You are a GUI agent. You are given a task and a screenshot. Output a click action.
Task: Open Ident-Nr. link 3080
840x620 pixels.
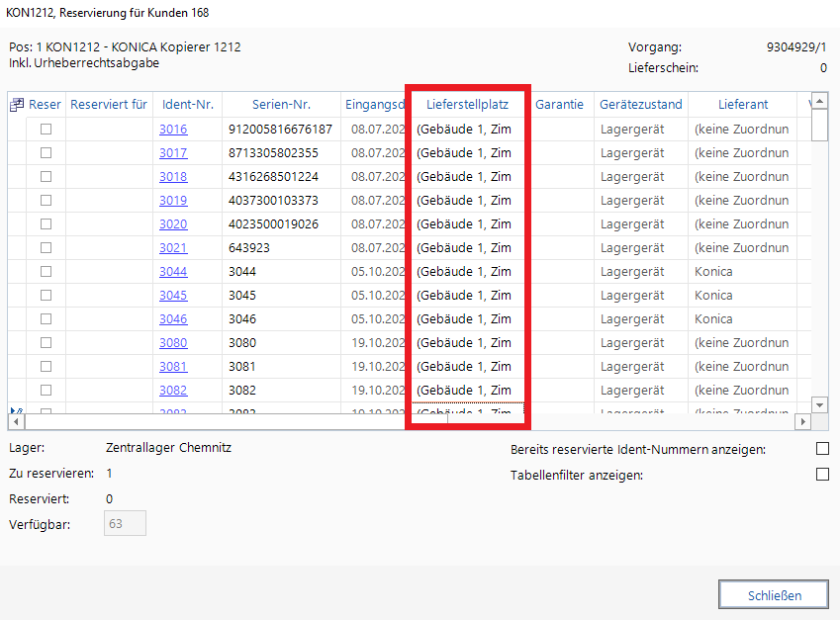[173, 343]
